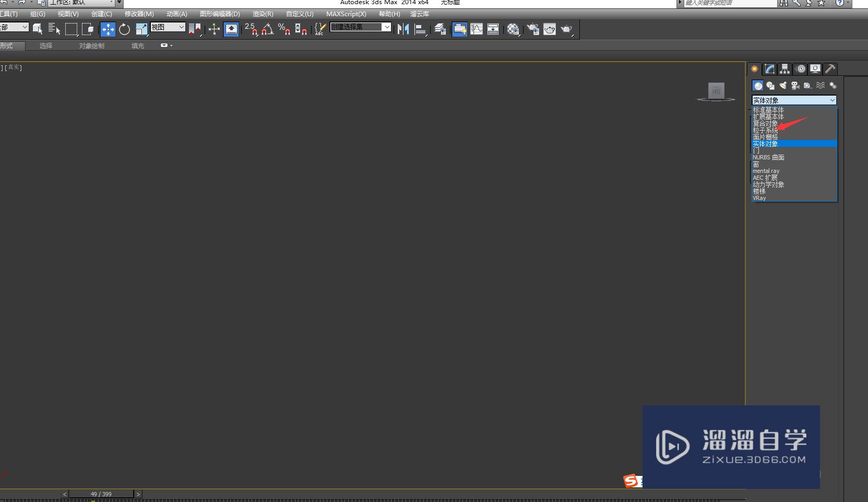The image size is (868, 502).
Task: Click Use Pivot Point Center icon
Action: click(x=195, y=29)
